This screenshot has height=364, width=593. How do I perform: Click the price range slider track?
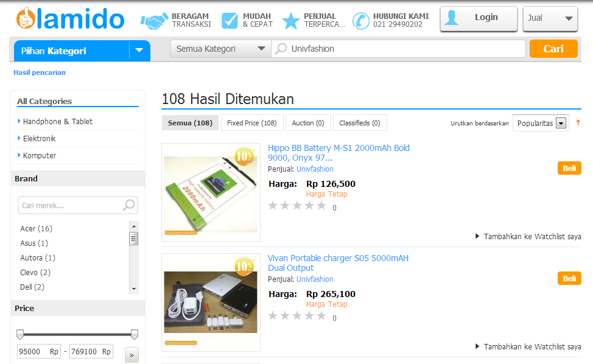pos(77,335)
